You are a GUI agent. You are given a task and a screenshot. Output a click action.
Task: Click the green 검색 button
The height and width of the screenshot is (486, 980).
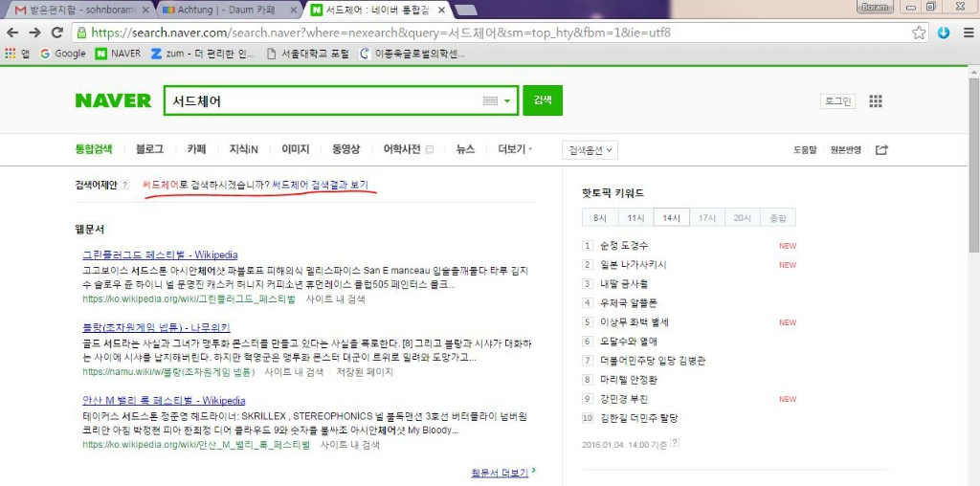click(543, 100)
